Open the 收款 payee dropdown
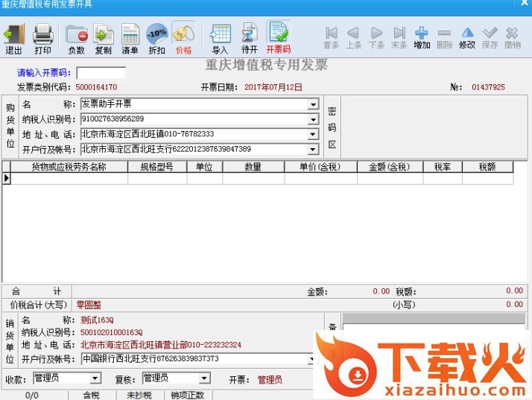This screenshot has height=400, width=532. point(95,378)
